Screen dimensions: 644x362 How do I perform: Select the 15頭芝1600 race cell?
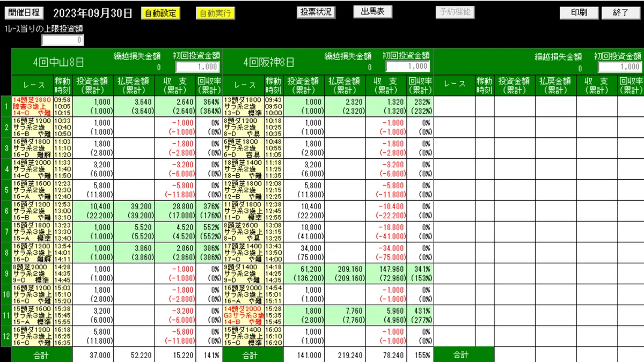(32, 316)
